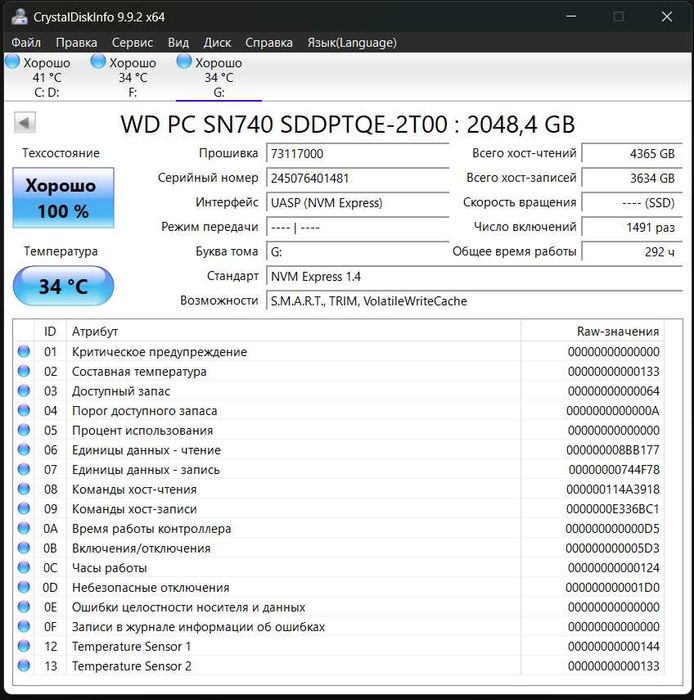Select the Доступный запас attribute text
The image size is (694, 700).
tap(121, 391)
